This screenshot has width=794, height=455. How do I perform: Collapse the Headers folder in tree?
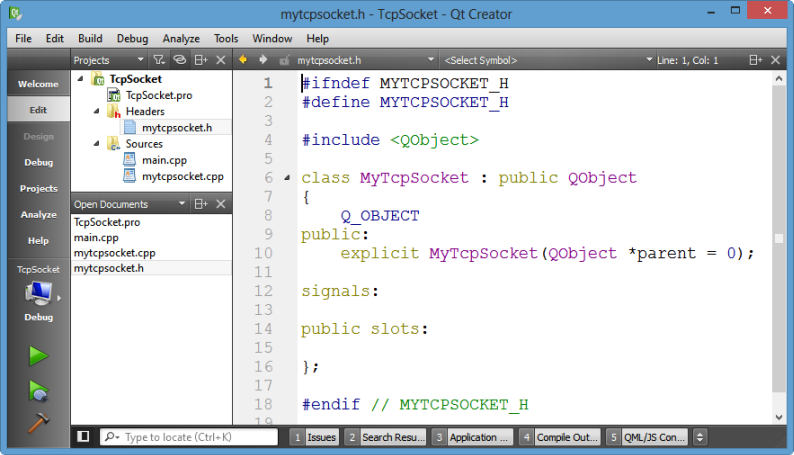tap(96, 111)
